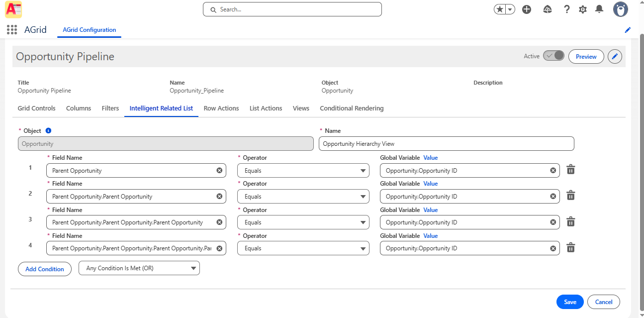Image resolution: width=644 pixels, height=318 pixels.
Task: Open the Operator dropdown in row 1
Action: (303, 171)
